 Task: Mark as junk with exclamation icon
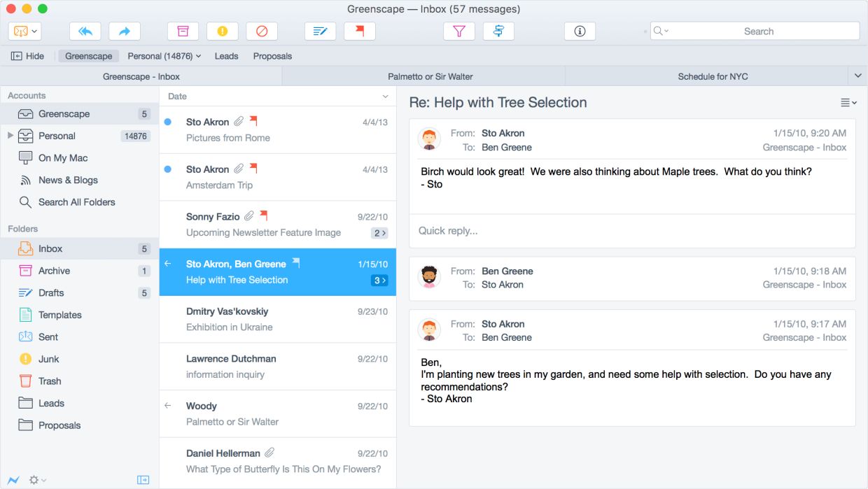click(x=223, y=31)
